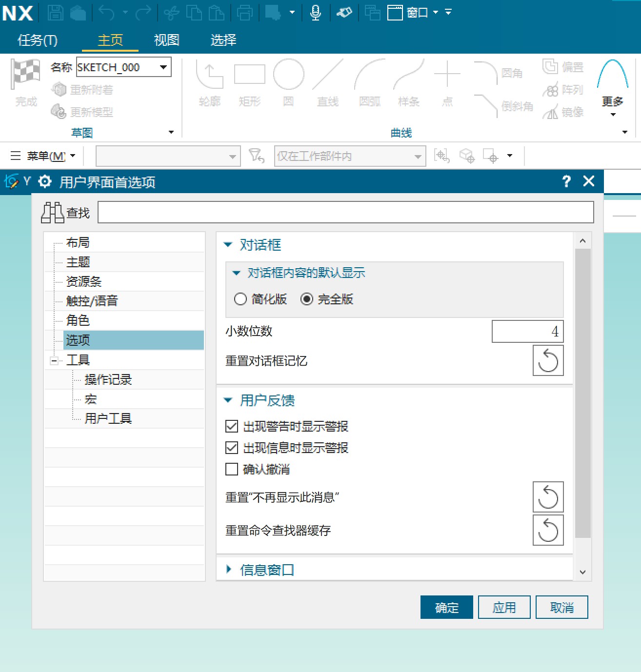Click the Chamfer (倒斜角) tool
This screenshot has width=641, height=672.
click(x=503, y=106)
